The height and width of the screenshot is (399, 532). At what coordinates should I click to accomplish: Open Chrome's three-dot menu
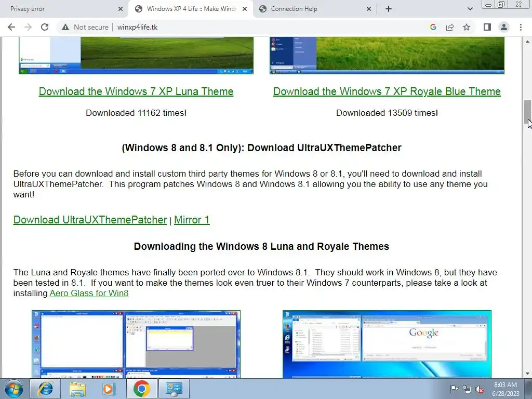(x=521, y=27)
